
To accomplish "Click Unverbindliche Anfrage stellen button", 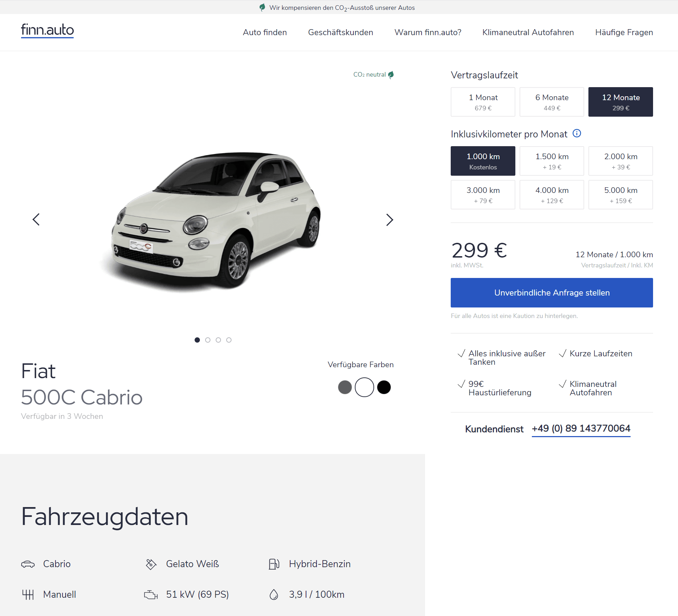I will [x=552, y=293].
